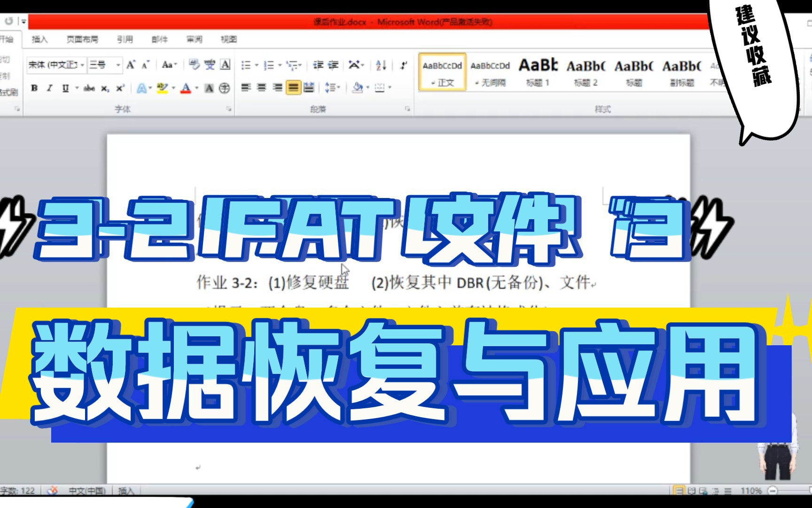
Task: Select print layout view icon
Action: pyautogui.click(x=679, y=491)
